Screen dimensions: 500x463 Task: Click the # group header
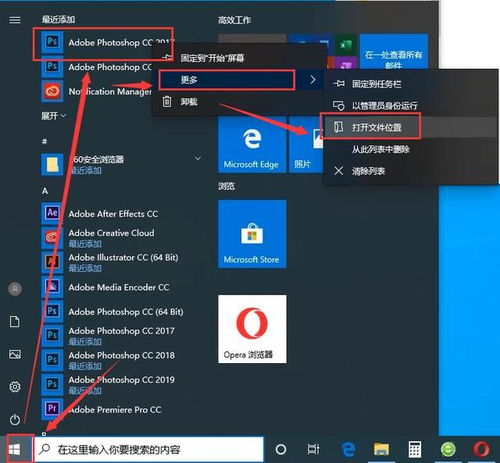click(x=45, y=141)
